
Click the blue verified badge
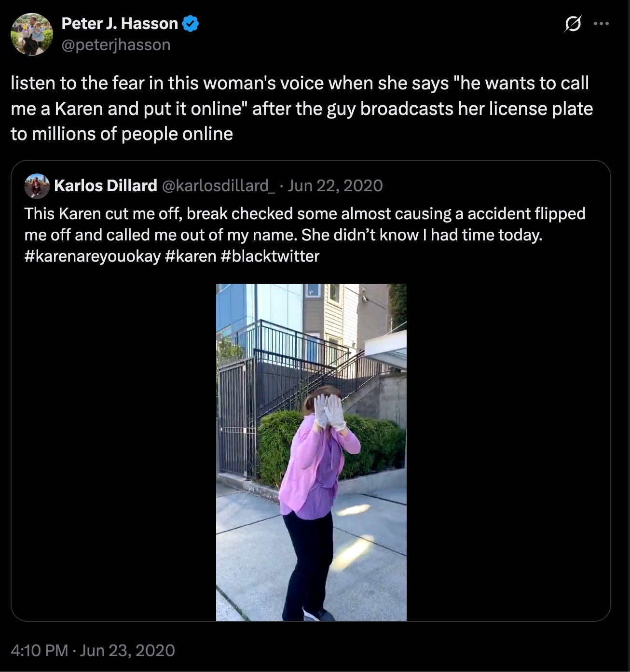[191, 24]
